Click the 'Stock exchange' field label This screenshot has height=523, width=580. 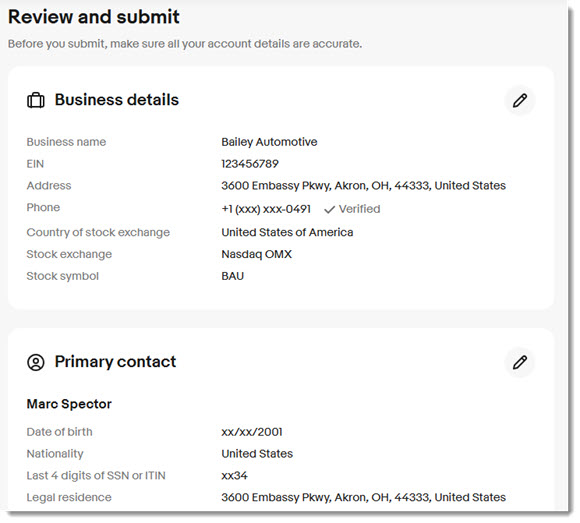[x=69, y=254]
